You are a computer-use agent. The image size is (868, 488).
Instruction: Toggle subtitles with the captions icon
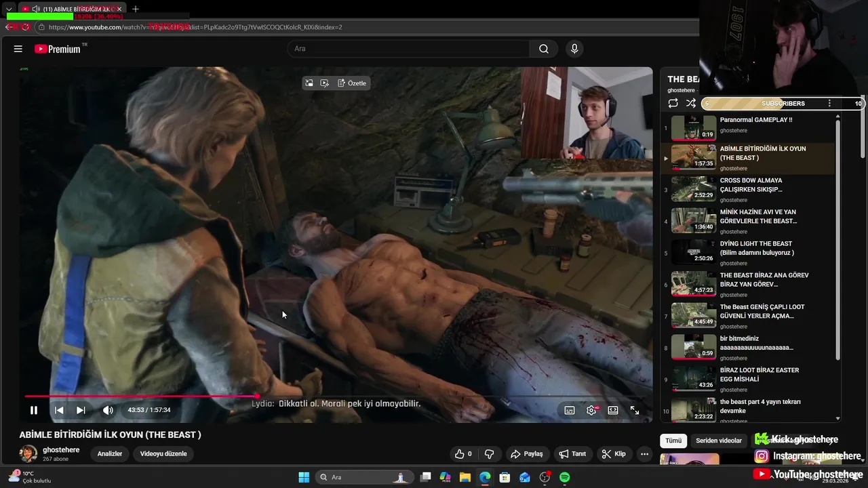click(x=570, y=410)
